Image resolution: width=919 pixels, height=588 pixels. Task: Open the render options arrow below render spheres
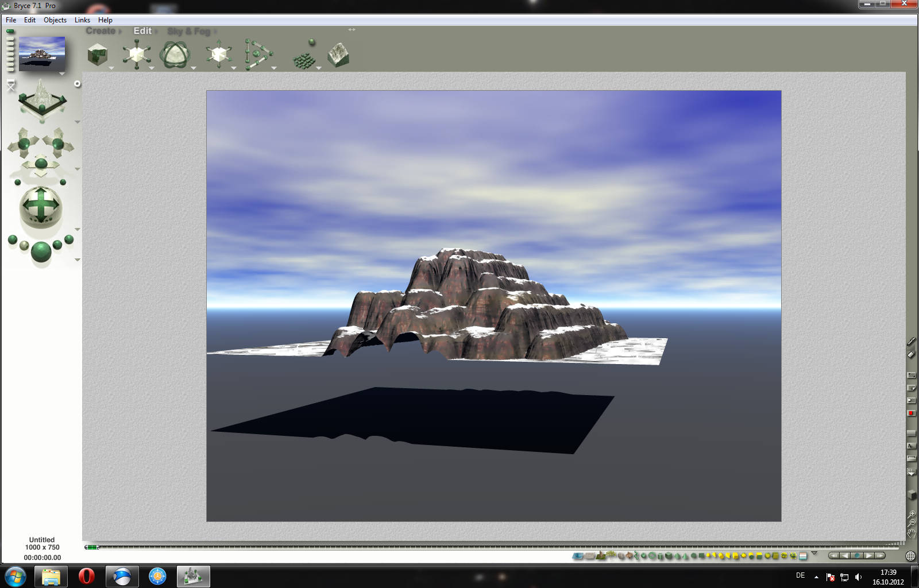tap(78, 260)
